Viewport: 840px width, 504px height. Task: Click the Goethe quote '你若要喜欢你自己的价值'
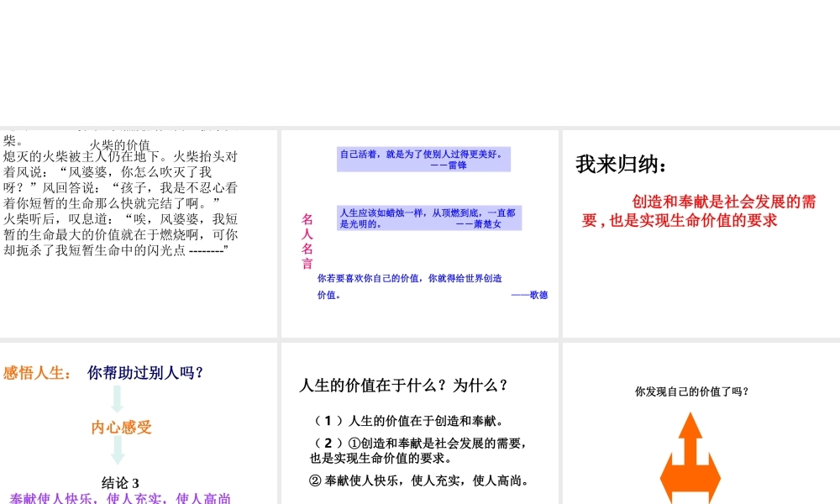pyautogui.click(x=409, y=286)
